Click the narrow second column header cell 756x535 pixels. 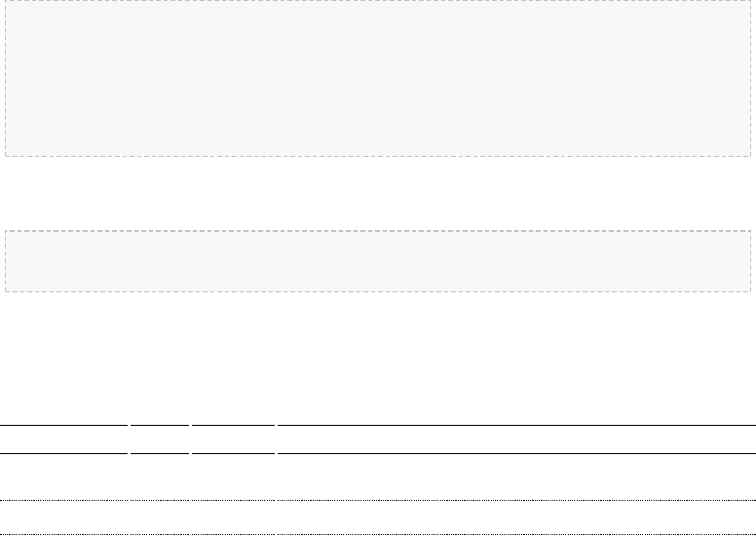coord(160,439)
